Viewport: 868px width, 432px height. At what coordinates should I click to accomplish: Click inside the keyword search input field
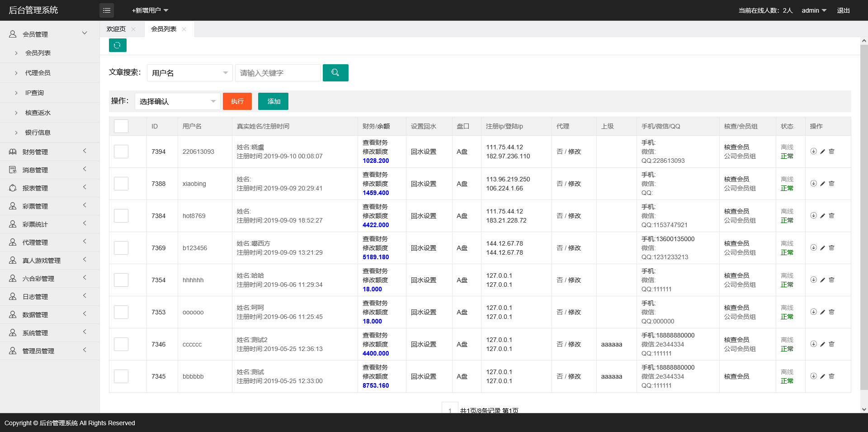(278, 73)
